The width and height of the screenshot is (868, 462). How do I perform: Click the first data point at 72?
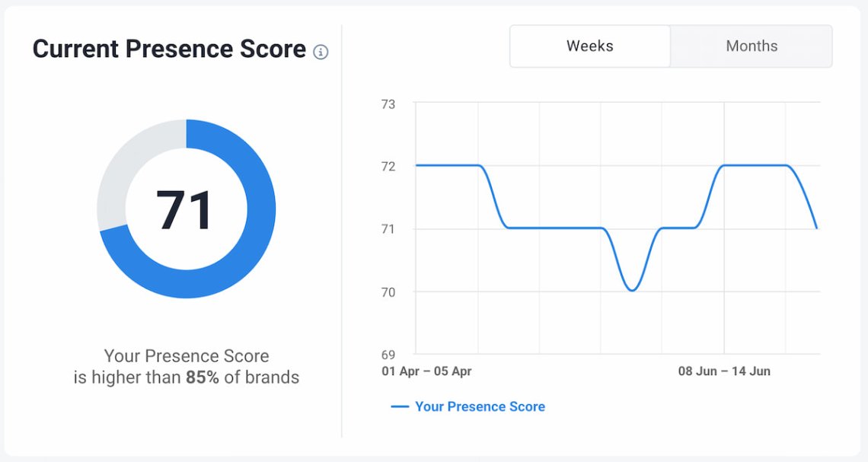tap(416, 165)
